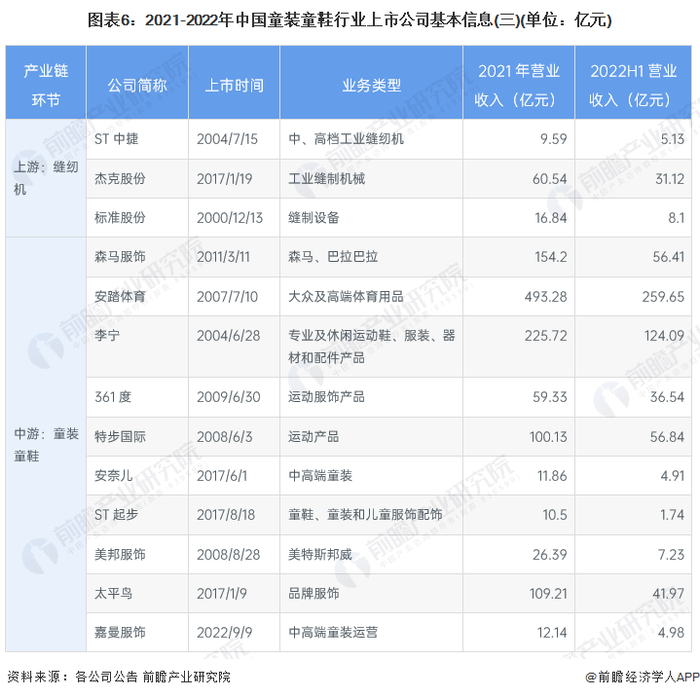This screenshot has height=697, width=700.
Task: Click company name 安奈儿
Action: 113,476
